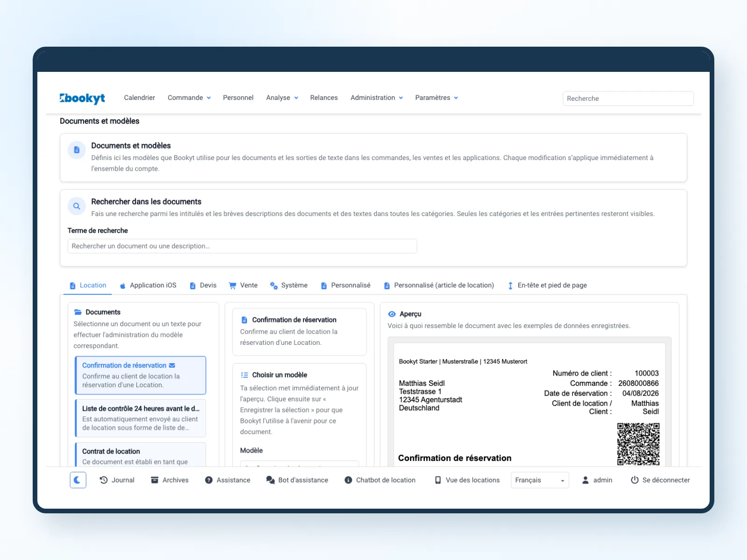Go to Calendrier in the top menu

(140, 98)
